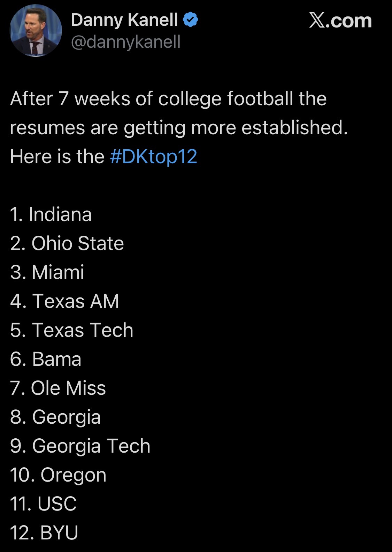Open the @dannykanell handle

(126, 42)
